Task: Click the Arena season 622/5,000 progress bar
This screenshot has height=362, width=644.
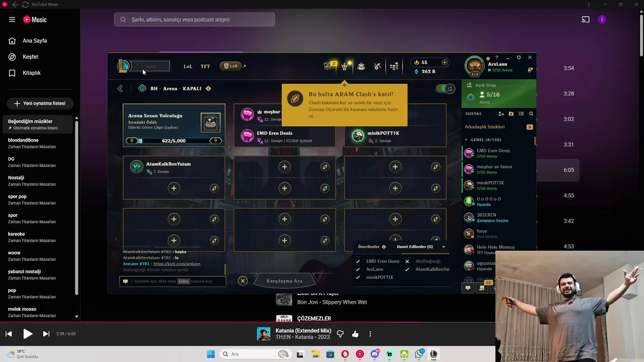Action: point(174,141)
